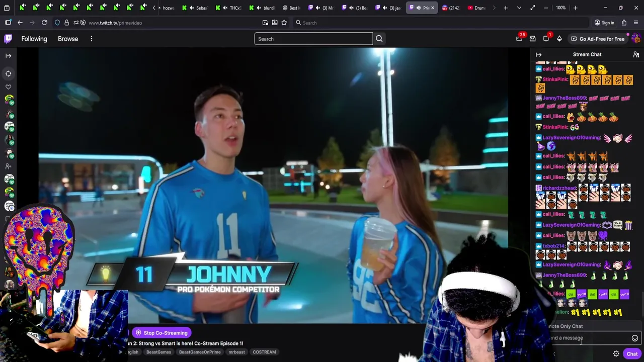This screenshot has width=644, height=362.
Task: Toggle browser fullscreen arrows icon
Action: click(532, 8)
